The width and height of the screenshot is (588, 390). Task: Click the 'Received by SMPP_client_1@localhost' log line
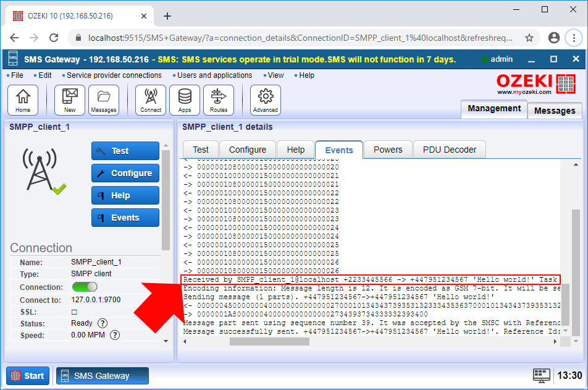click(371, 279)
